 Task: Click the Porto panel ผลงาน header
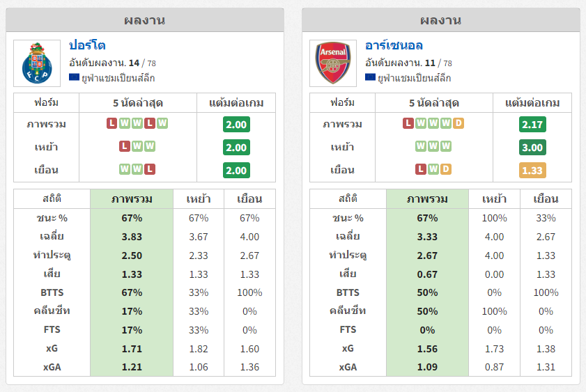click(145, 20)
